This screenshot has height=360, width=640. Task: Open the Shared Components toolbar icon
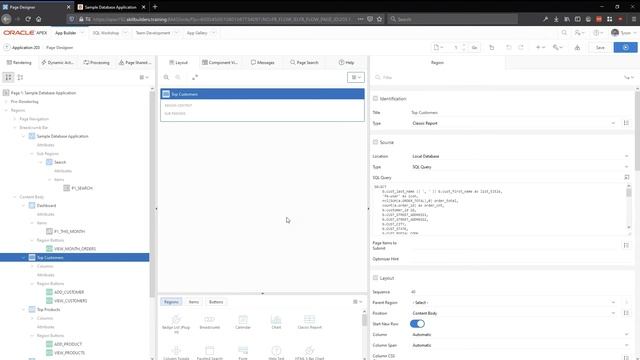tap(577, 47)
